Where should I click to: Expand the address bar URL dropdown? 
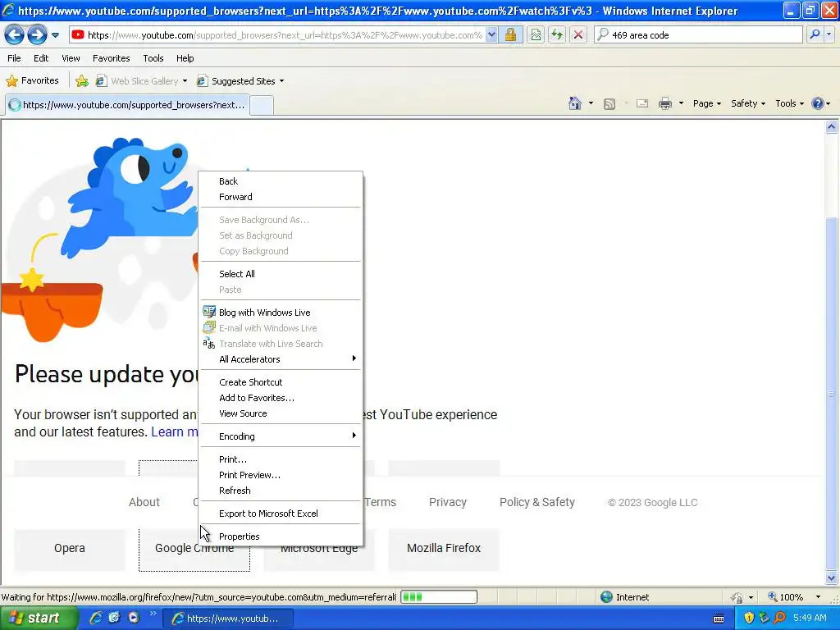[x=491, y=34]
